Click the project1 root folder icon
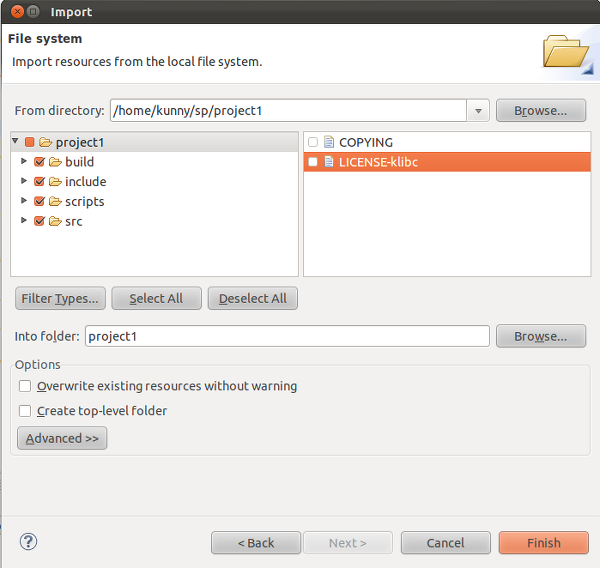600x568 pixels. coord(45,142)
